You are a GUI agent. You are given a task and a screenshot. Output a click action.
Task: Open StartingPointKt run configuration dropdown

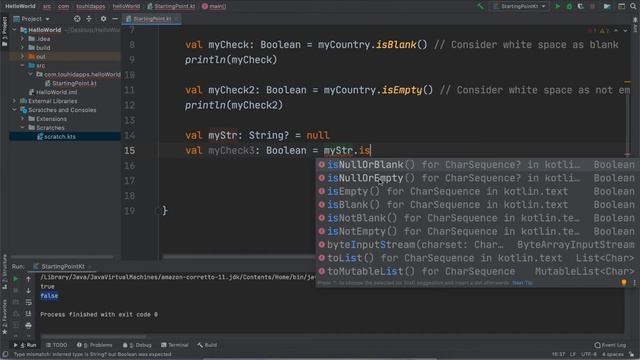click(519, 6)
